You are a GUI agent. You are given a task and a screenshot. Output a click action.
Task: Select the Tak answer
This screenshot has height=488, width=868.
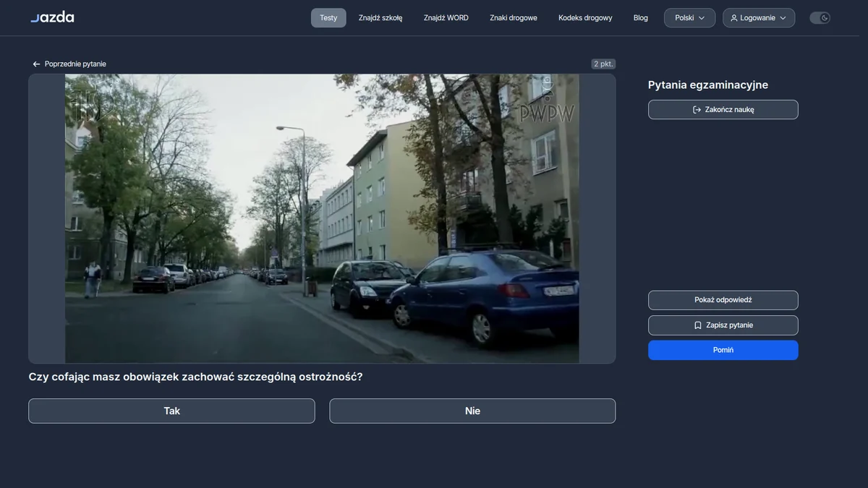[x=171, y=411]
